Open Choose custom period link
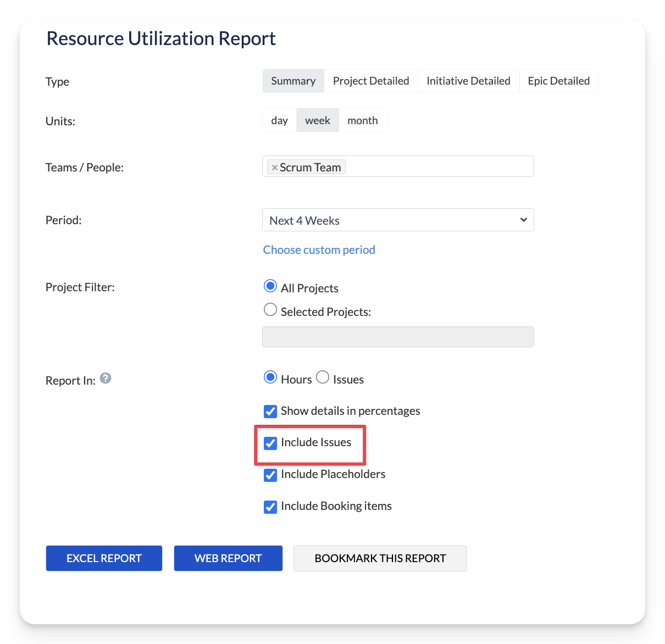 click(319, 250)
